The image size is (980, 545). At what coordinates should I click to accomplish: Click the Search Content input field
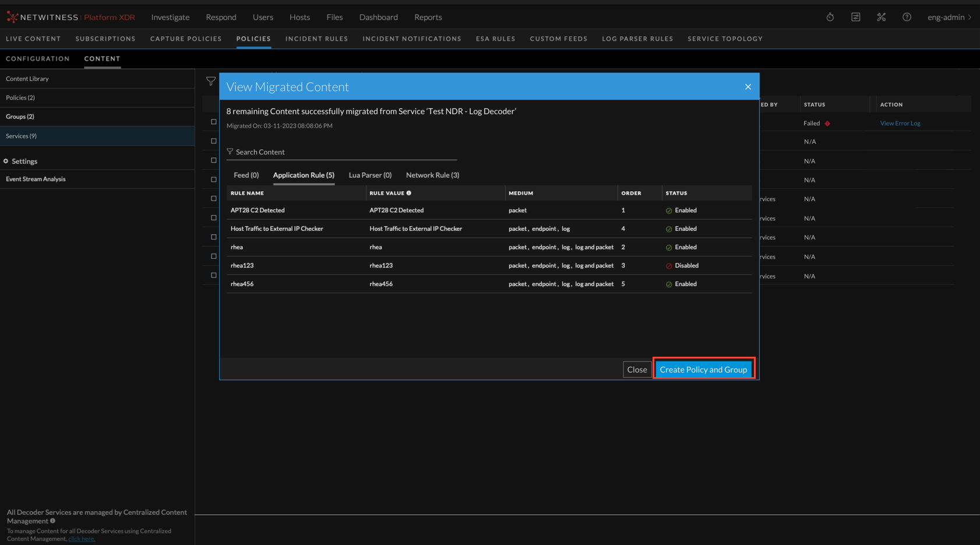coord(344,152)
